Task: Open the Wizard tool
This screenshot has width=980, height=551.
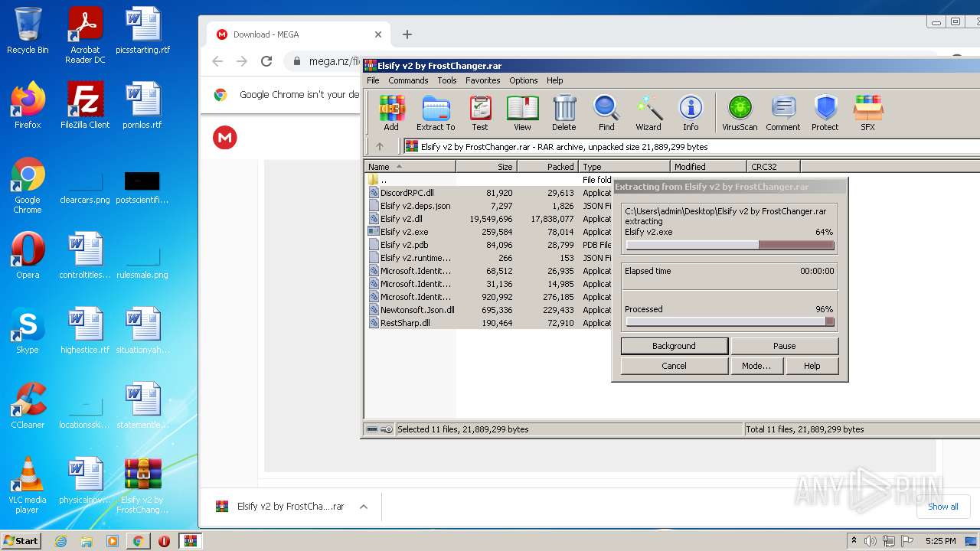Action: pyautogui.click(x=648, y=113)
